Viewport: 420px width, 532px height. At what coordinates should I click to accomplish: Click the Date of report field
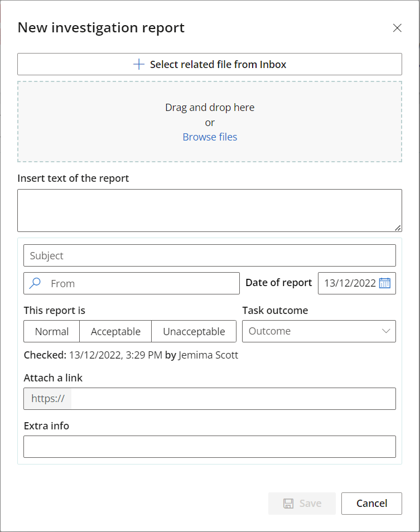[x=357, y=283]
